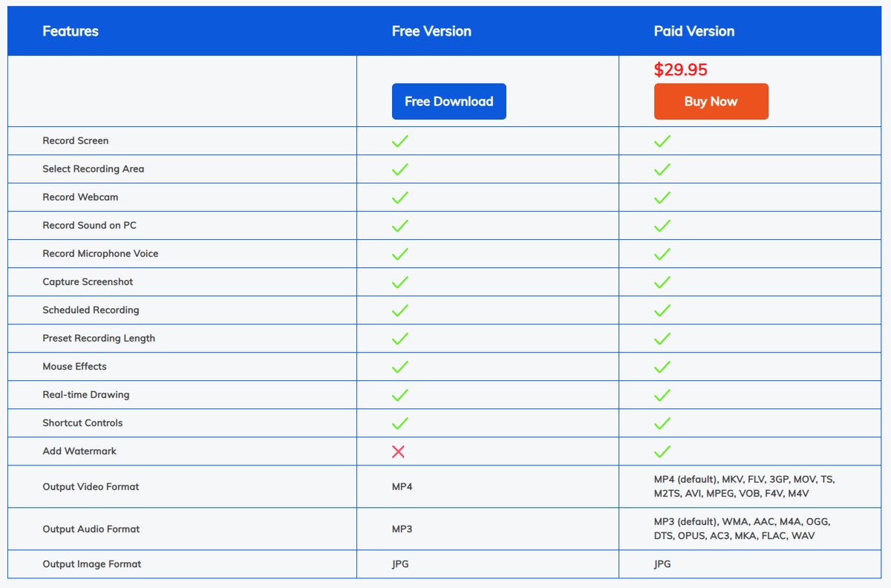Click Free Version checkmark for Record Screen
Viewport: 891px width, 588px height.
point(400,141)
